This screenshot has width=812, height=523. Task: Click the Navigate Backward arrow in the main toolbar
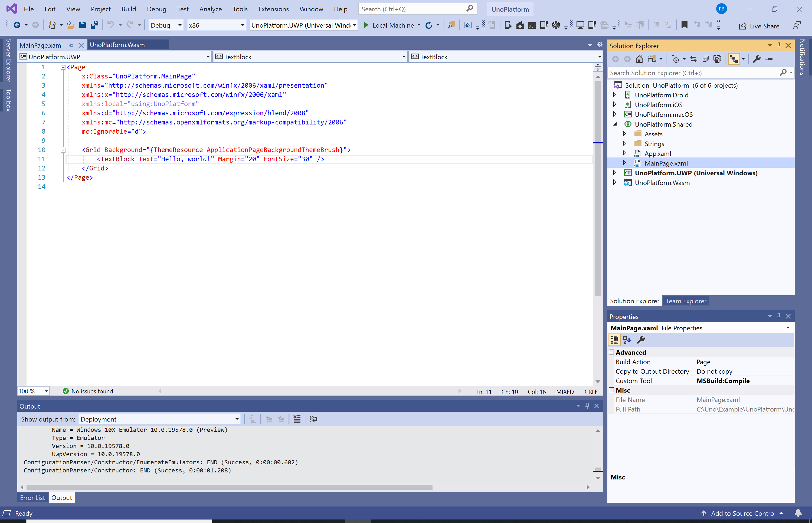[17, 25]
